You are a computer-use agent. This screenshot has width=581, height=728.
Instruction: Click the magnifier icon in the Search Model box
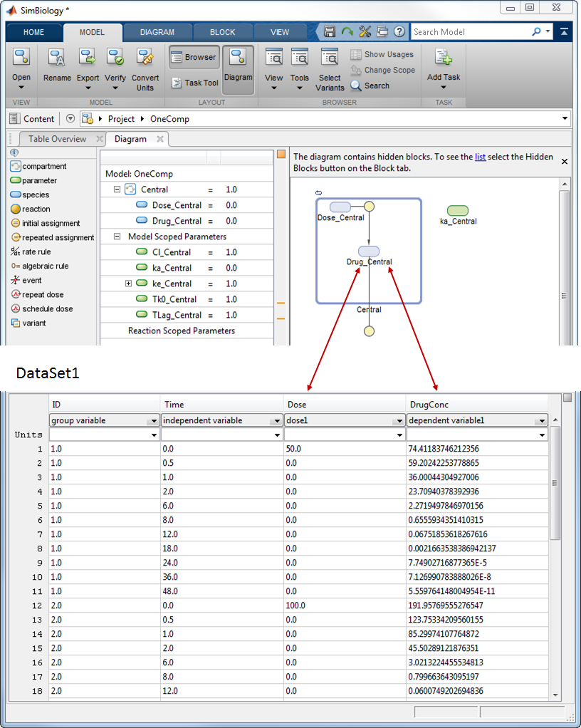click(x=536, y=31)
